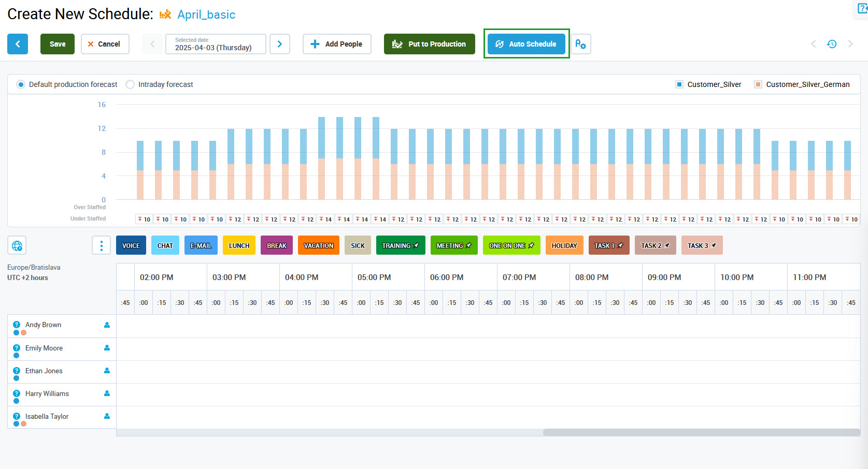The image size is (868, 469).
Task: Select the LUNCH activity type
Action: [239, 245]
